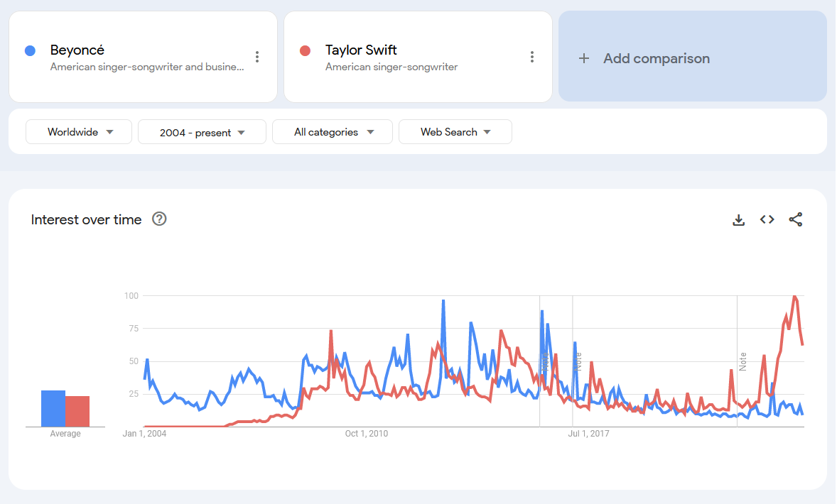Open help for Interest over time

pyautogui.click(x=160, y=219)
